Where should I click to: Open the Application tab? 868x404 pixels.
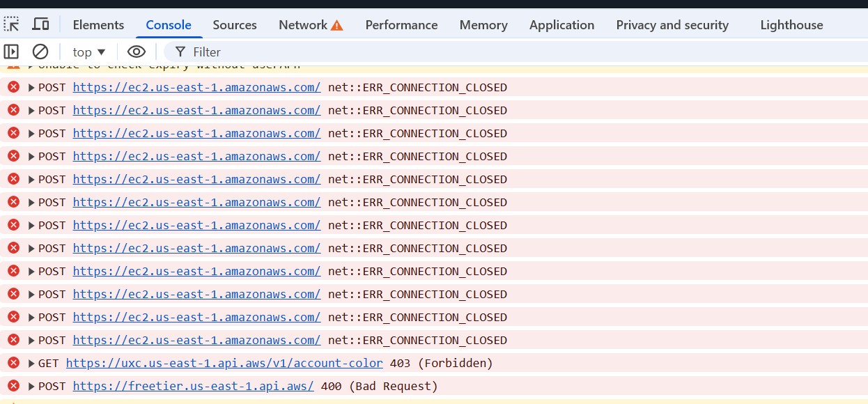[561, 24]
